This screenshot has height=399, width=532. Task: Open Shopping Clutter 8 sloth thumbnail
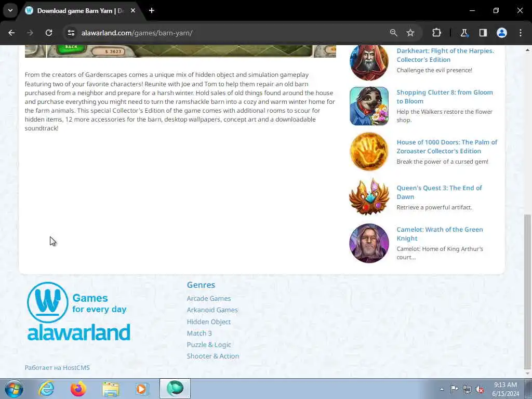[x=369, y=106]
